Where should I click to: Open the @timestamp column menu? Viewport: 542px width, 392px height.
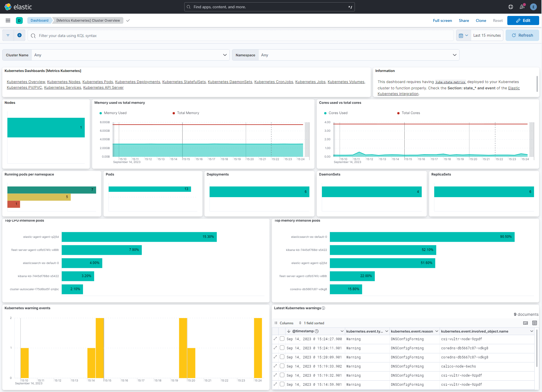(342, 331)
